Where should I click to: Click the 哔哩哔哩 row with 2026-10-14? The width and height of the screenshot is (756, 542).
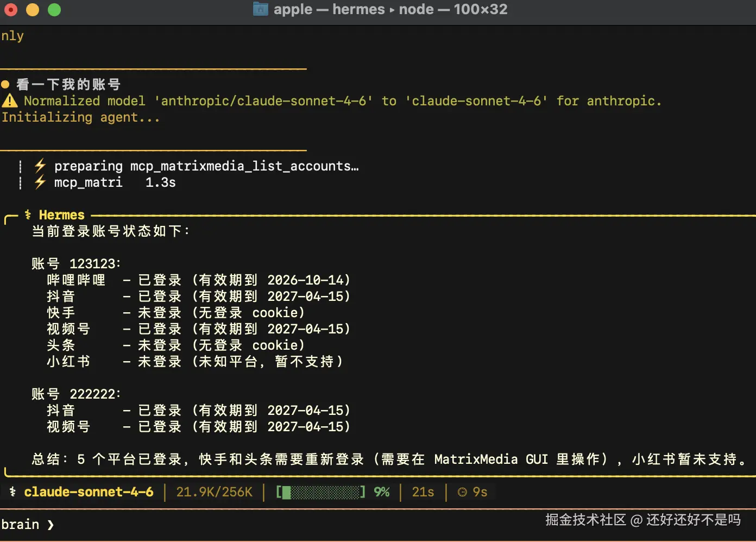[x=199, y=280]
